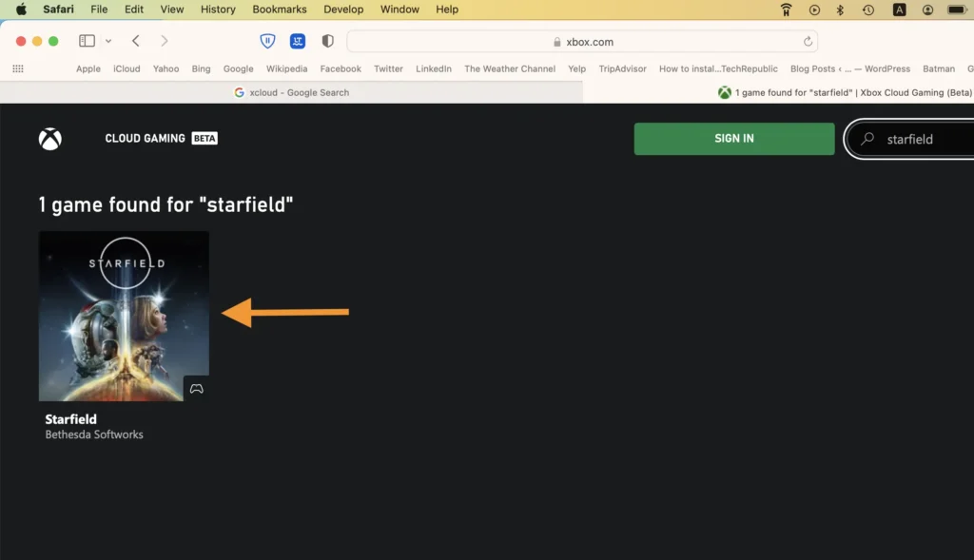Click the '1 game found for "starfield"' heading
This screenshot has height=560, width=974.
[x=166, y=204]
